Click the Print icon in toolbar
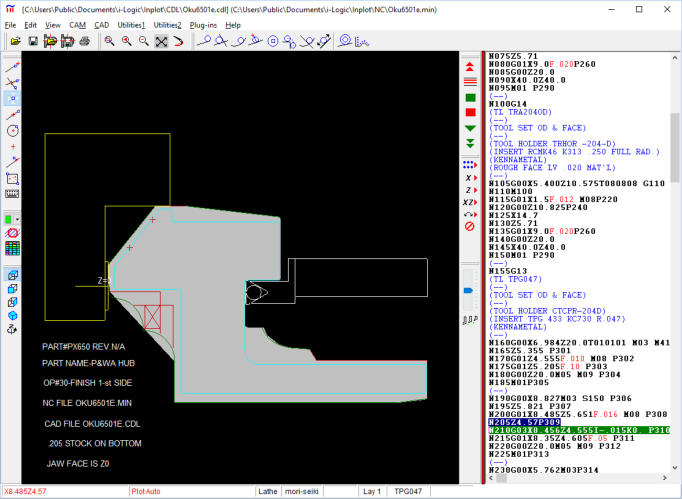The height and width of the screenshot is (499, 682). click(84, 41)
